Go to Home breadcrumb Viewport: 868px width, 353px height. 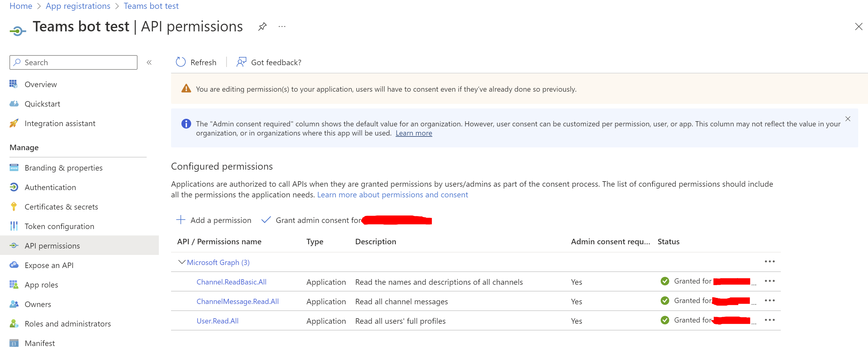tap(20, 6)
